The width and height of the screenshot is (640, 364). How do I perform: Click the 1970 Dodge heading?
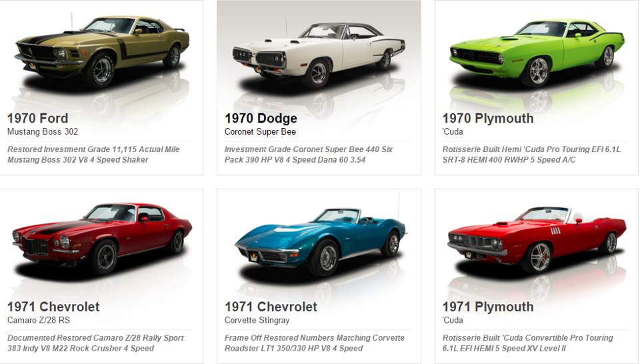coord(261,119)
